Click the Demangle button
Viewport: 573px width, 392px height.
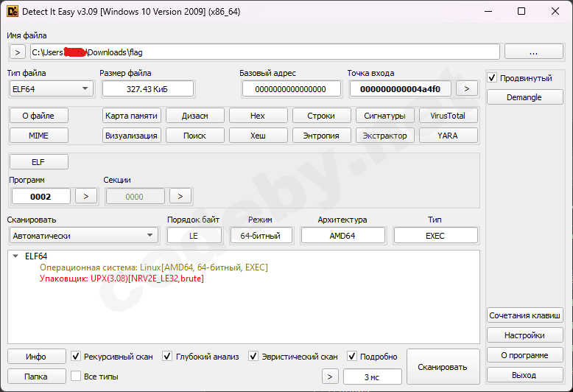pyautogui.click(x=524, y=97)
